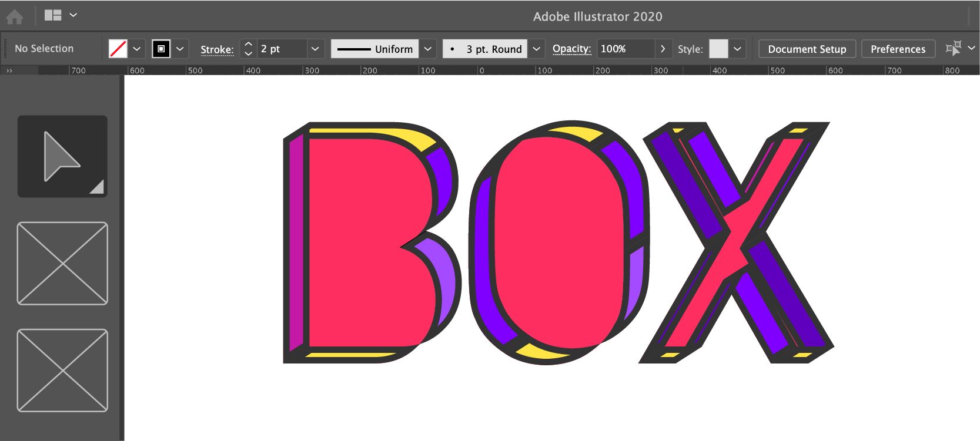Click the 2 pt stroke weight field
This screenshot has width=980, height=441.
point(282,49)
